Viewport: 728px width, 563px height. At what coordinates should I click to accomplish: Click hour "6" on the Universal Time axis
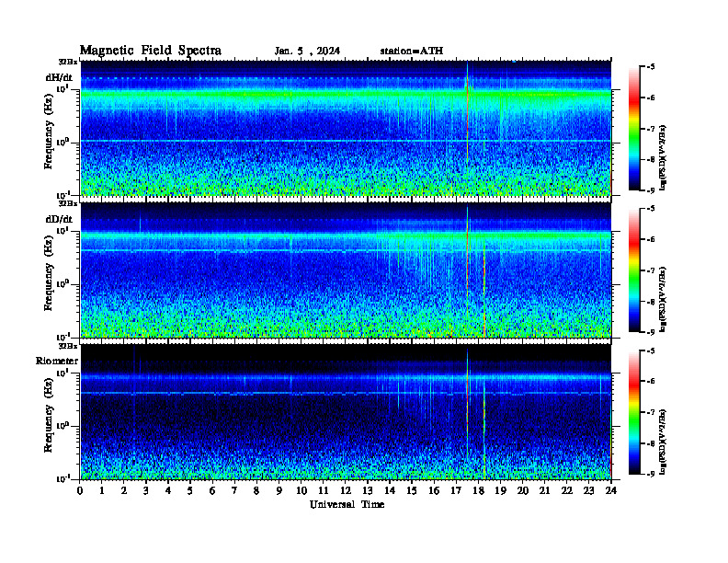click(x=212, y=490)
